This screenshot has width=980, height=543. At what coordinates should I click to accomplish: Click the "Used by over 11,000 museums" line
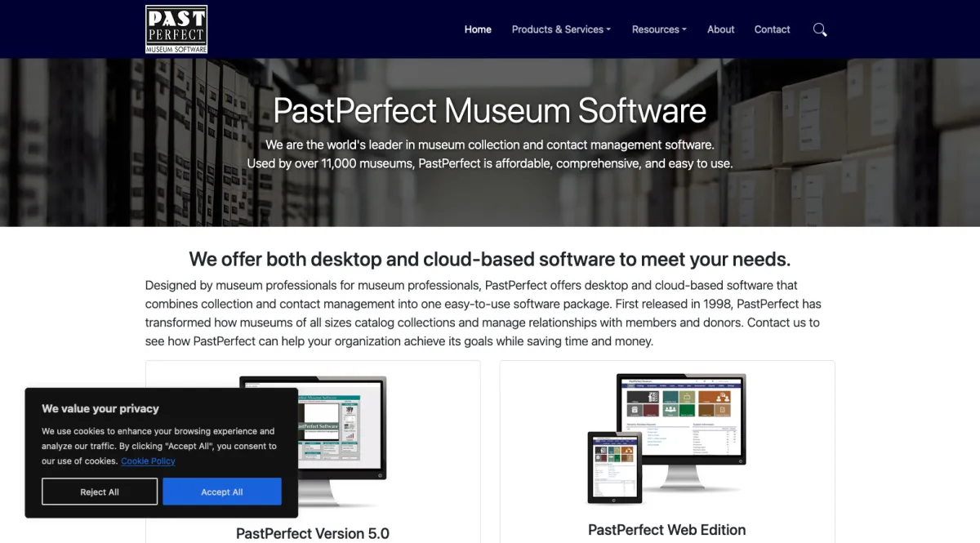pyautogui.click(x=490, y=163)
